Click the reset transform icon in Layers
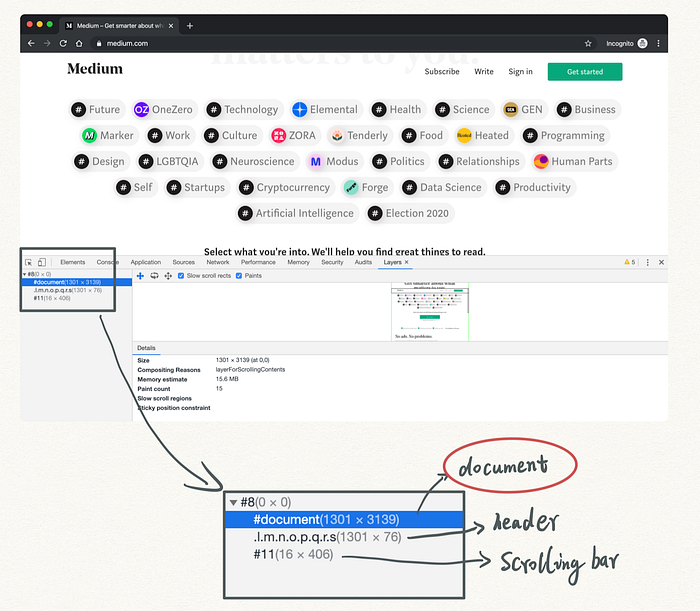Image resolution: width=700 pixels, height=611 pixels. click(168, 276)
